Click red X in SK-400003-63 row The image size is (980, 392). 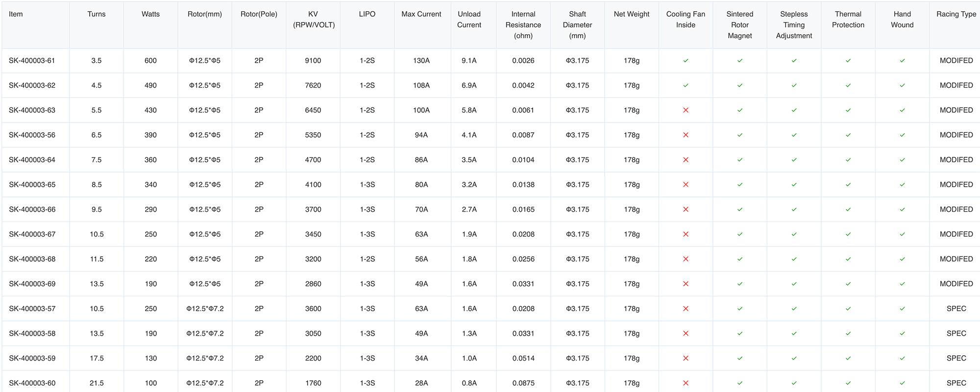(686, 110)
